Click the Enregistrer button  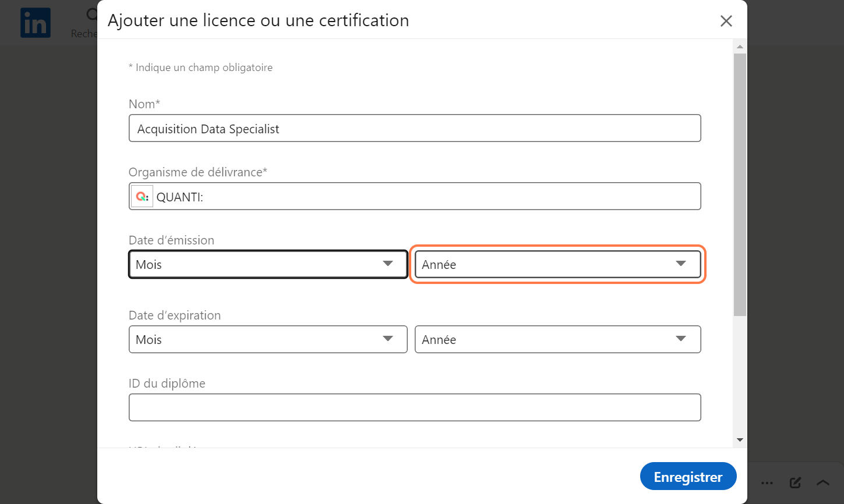[688, 477]
